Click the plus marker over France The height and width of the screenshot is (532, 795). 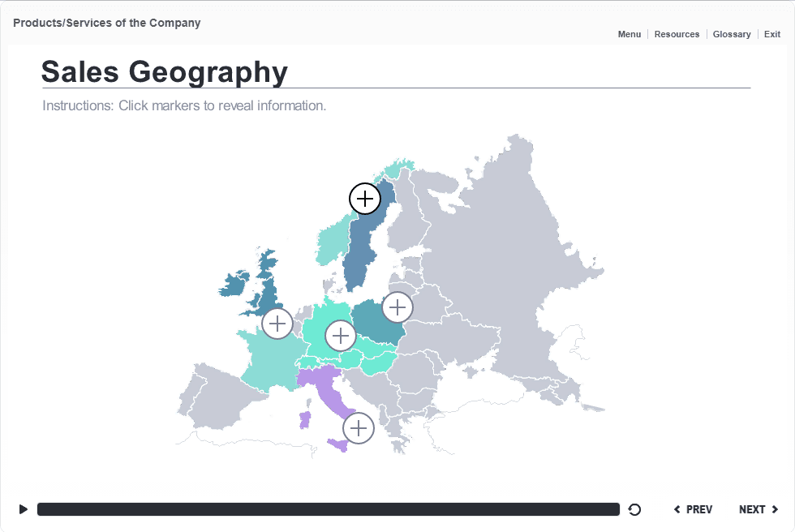pyautogui.click(x=277, y=323)
